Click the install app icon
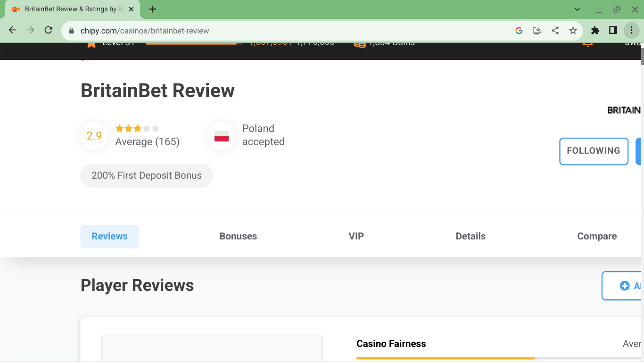 tap(537, 31)
